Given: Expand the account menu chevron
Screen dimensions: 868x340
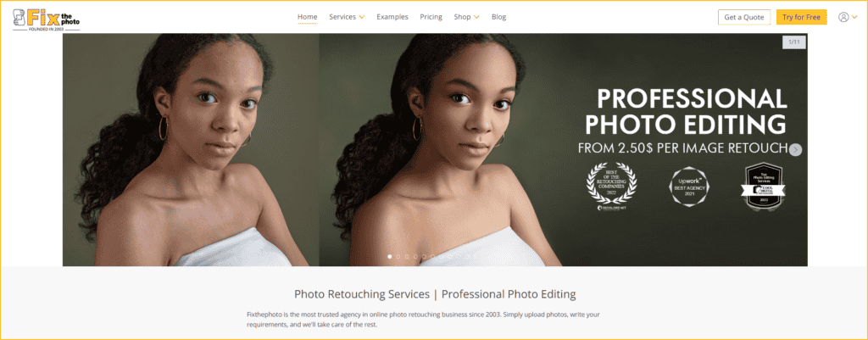Looking at the screenshot, I should (x=854, y=17).
